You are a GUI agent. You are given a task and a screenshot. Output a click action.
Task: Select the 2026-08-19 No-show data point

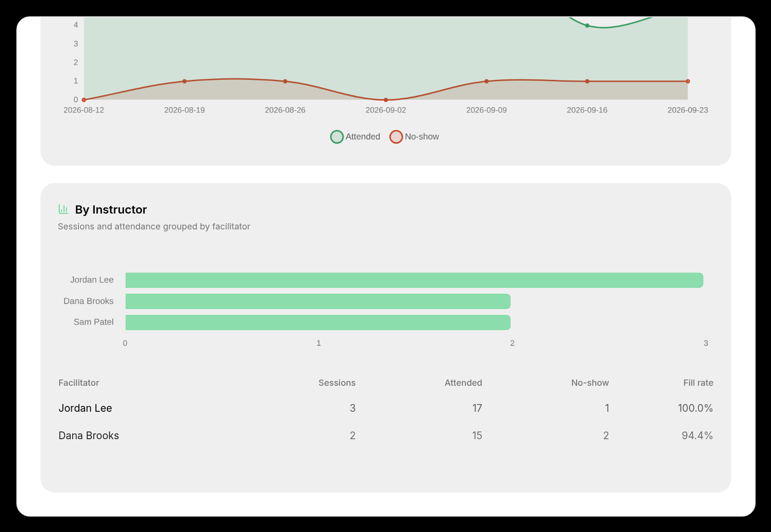184,81
